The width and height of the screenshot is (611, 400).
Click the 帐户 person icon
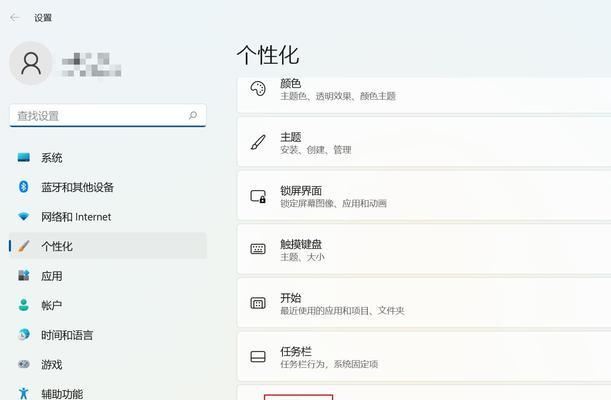pos(23,305)
